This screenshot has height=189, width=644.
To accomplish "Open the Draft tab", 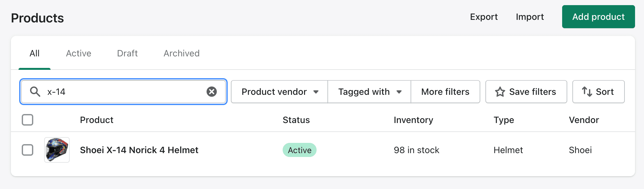I will [127, 53].
